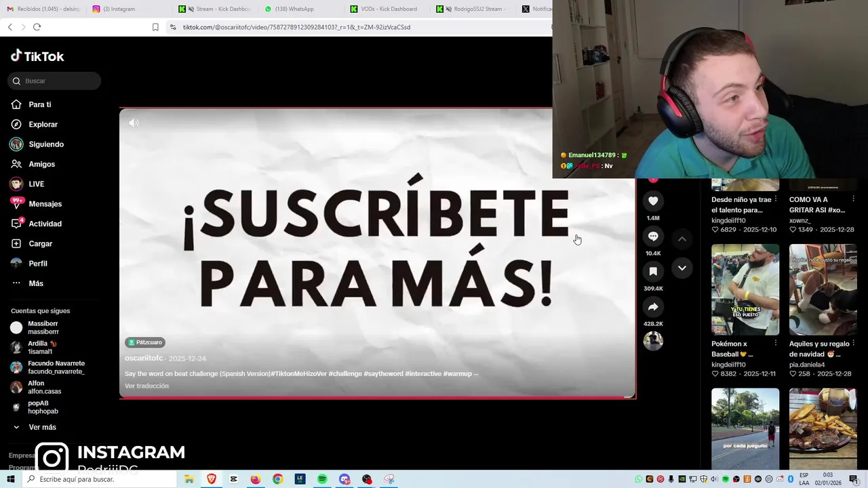This screenshot has width=868, height=488.
Task: Open Aquiles y su regalo video thumbnail
Action: coord(823,289)
